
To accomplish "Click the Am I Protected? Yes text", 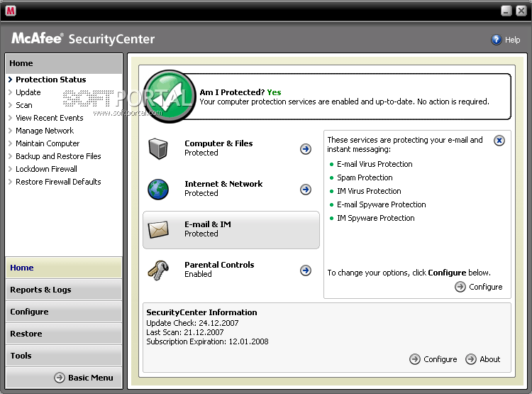I will point(240,92).
